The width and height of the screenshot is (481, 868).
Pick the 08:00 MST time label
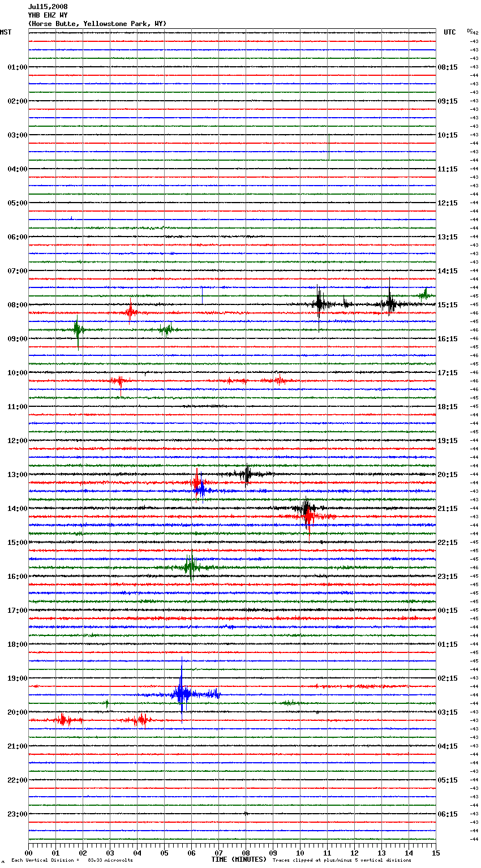18,305
